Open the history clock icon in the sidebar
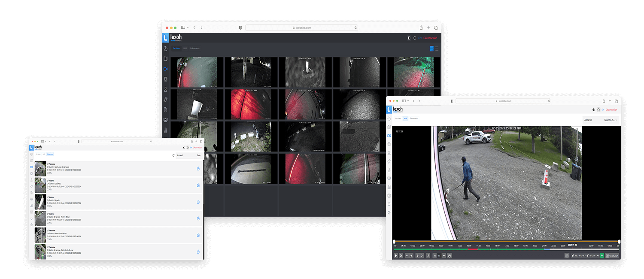The image size is (644, 279). pyautogui.click(x=165, y=48)
